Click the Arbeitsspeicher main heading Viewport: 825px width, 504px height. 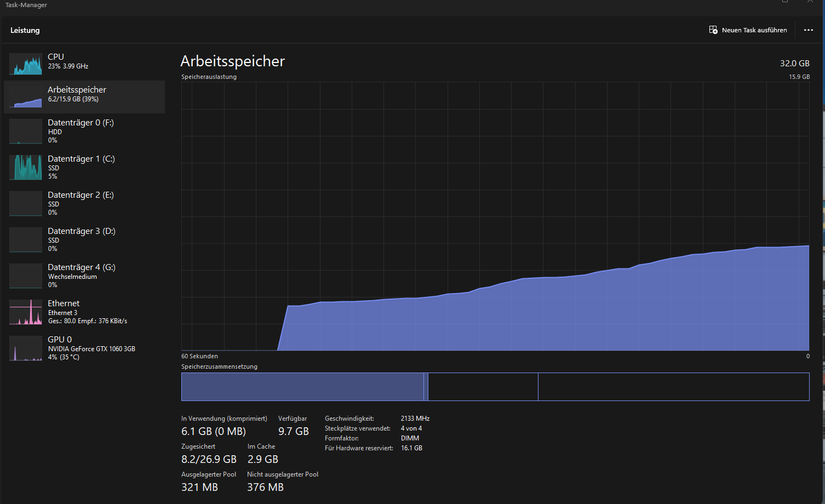pos(233,61)
